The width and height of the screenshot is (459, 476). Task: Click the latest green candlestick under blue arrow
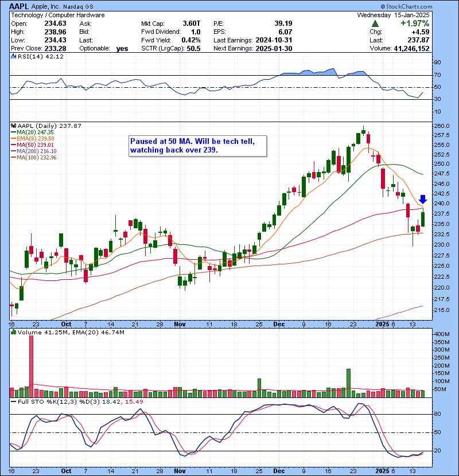[x=422, y=219]
